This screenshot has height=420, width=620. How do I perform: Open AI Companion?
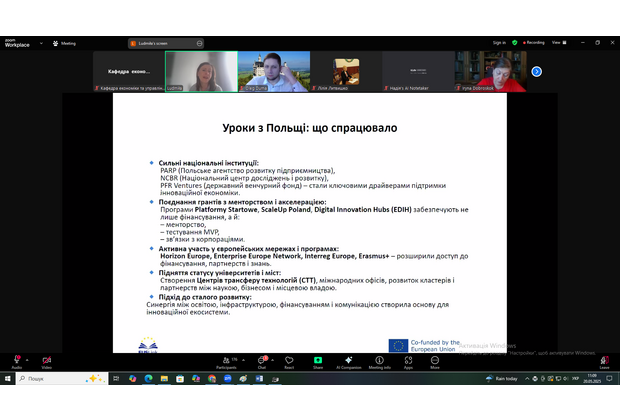click(349, 360)
